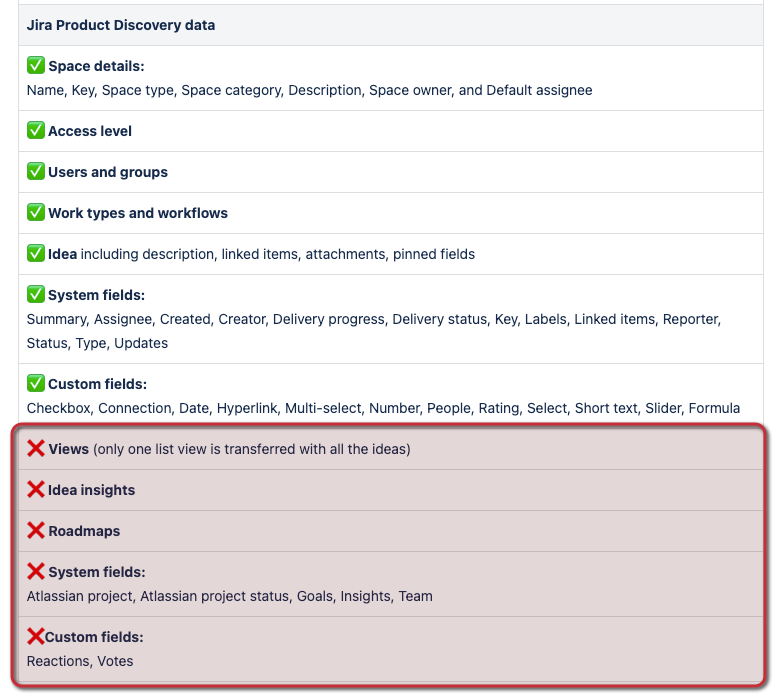Image resolution: width=779 pixels, height=698 pixels.
Task: Click the green check icon beside Space details
Action: click(x=36, y=65)
